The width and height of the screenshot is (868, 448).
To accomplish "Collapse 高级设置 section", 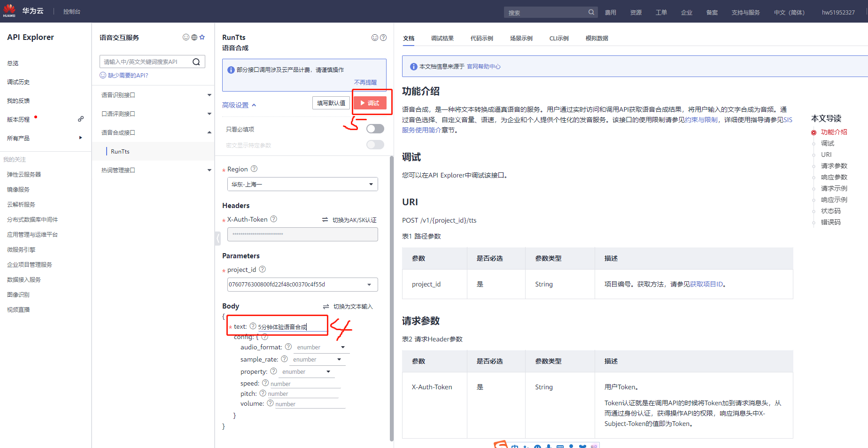I will click(x=240, y=105).
